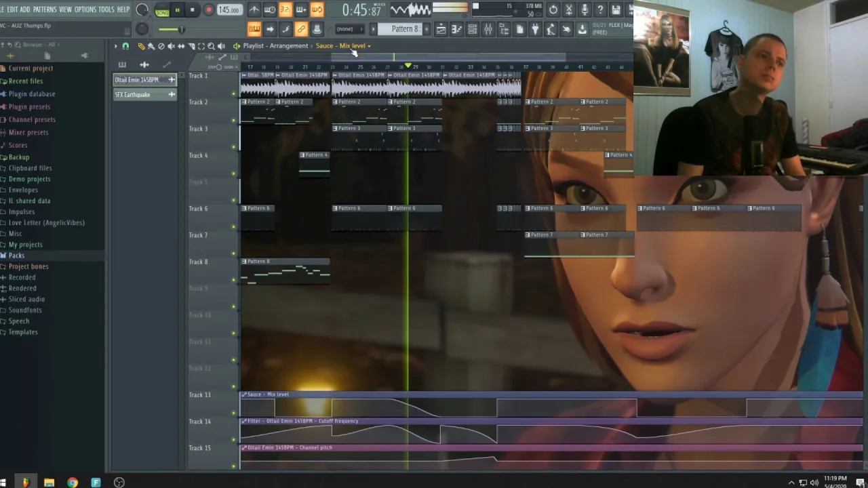The width and height of the screenshot is (868, 488).
Task: Toggle overdub blend recording icon
Action: click(301, 9)
